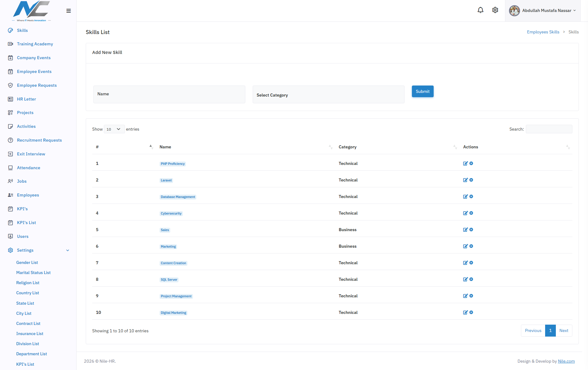Viewport: 588px width, 370px height.
Task: Change the show entries count dropdown
Action: click(114, 129)
